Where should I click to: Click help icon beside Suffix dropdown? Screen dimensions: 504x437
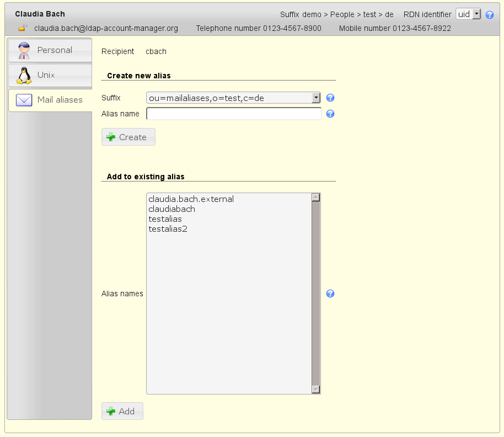(331, 98)
